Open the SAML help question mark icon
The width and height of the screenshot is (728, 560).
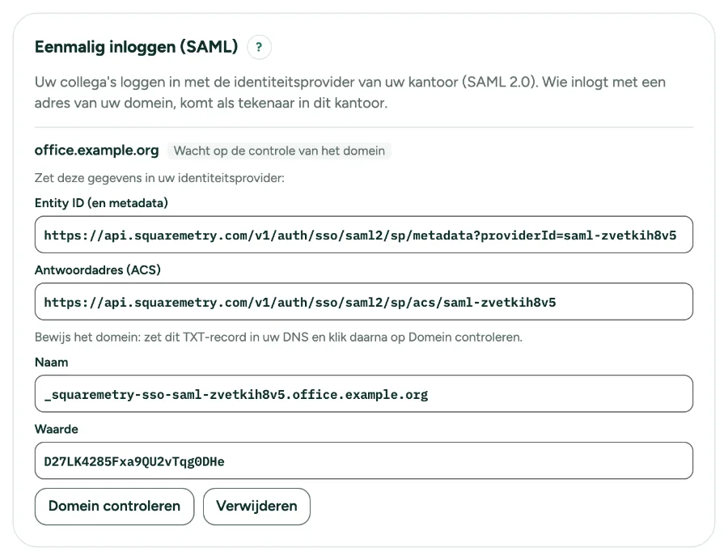[x=259, y=47]
